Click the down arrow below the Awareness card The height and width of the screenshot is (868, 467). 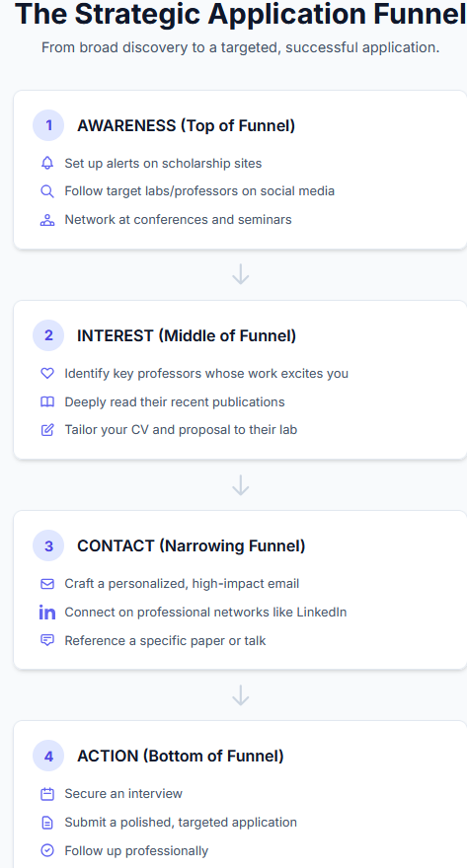241,274
